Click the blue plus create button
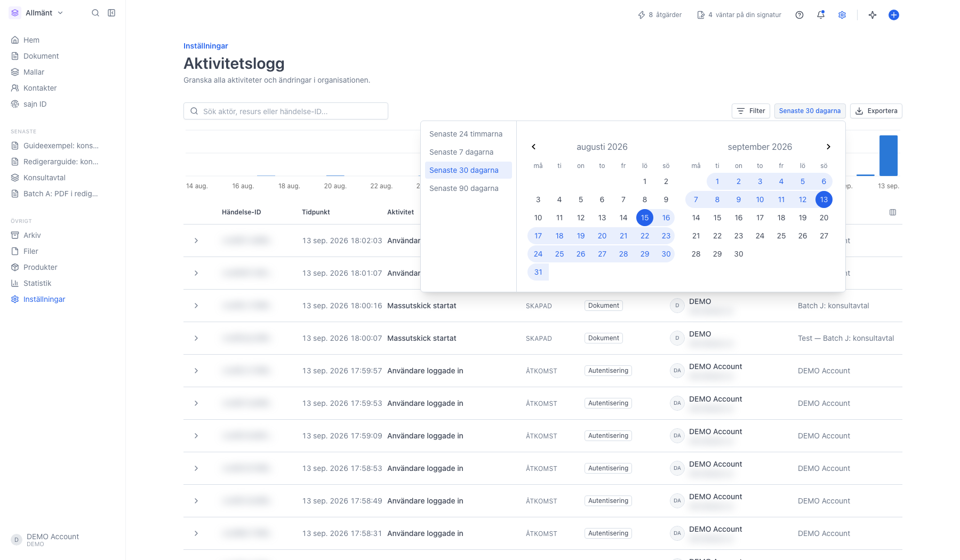 [x=894, y=15]
